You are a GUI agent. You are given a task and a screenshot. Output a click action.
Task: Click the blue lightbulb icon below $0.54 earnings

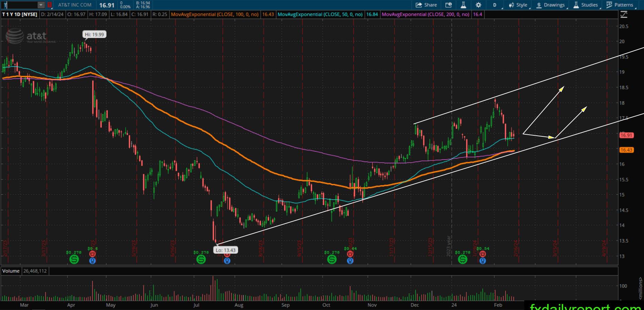tap(483, 261)
